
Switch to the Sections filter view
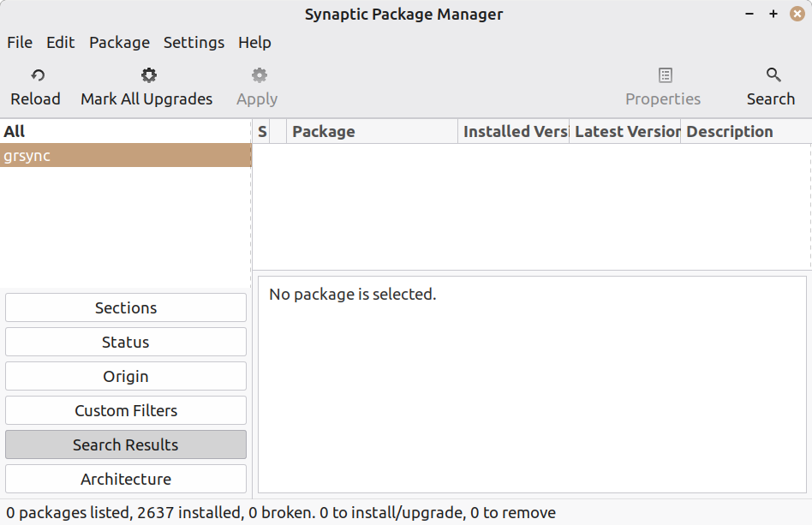pyautogui.click(x=126, y=307)
